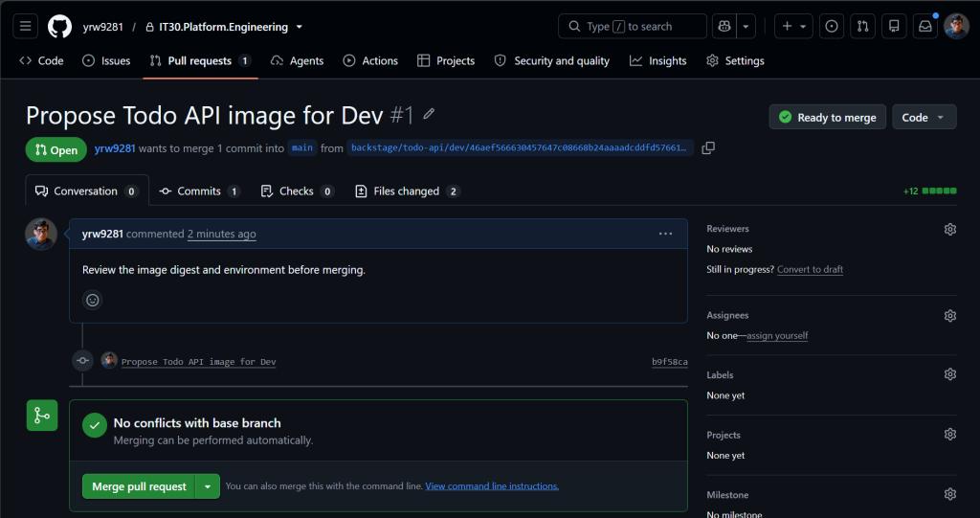Open the user profile avatar menu
This screenshot has width=980, height=518.
pyautogui.click(x=956, y=26)
